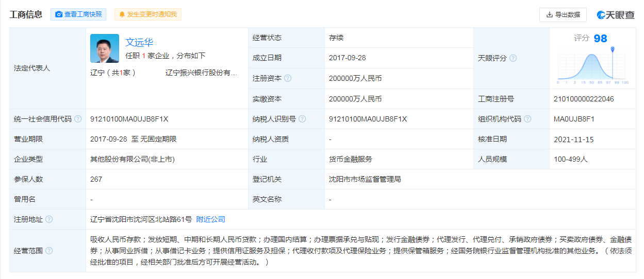The image size is (644, 279).
Task: Click help icon beside 注册地址
Action: pos(49,219)
